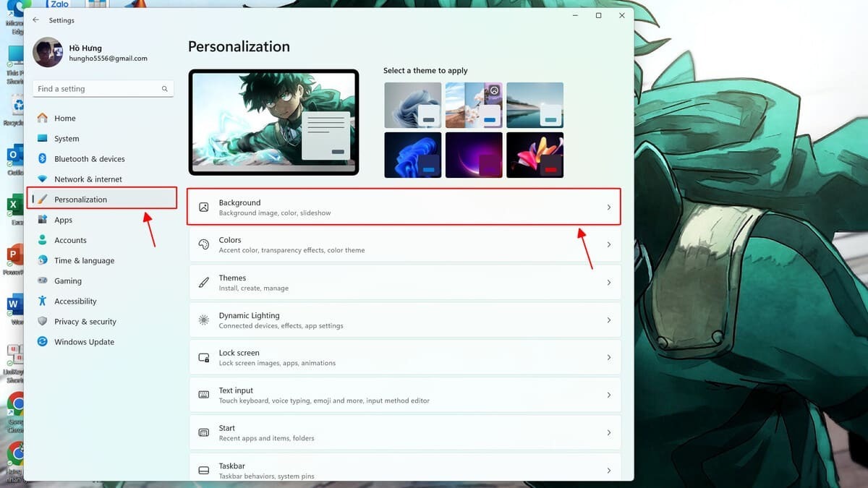Open Time & language settings
The width and height of the screenshot is (868, 488).
[x=84, y=260]
